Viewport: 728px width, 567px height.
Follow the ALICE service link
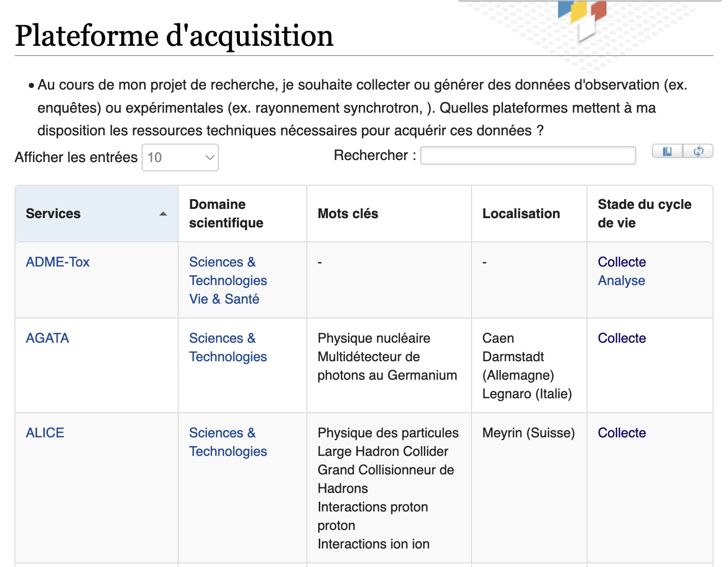pos(45,433)
